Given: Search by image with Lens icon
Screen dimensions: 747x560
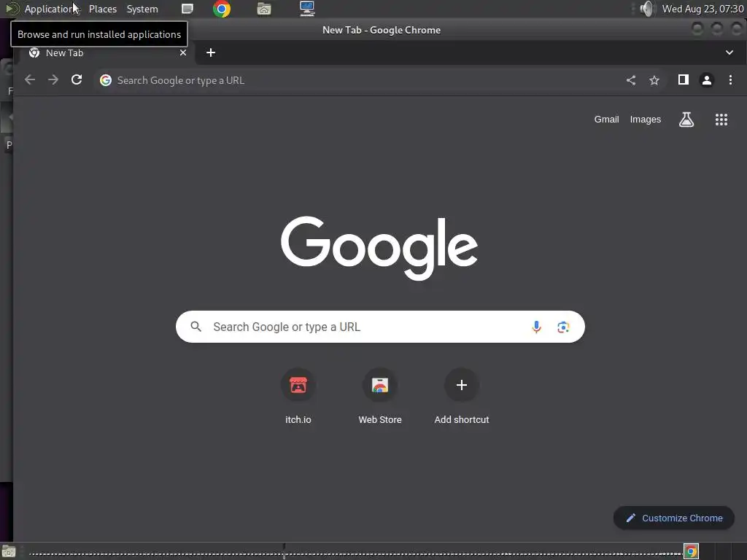Looking at the screenshot, I should tap(563, 327).
